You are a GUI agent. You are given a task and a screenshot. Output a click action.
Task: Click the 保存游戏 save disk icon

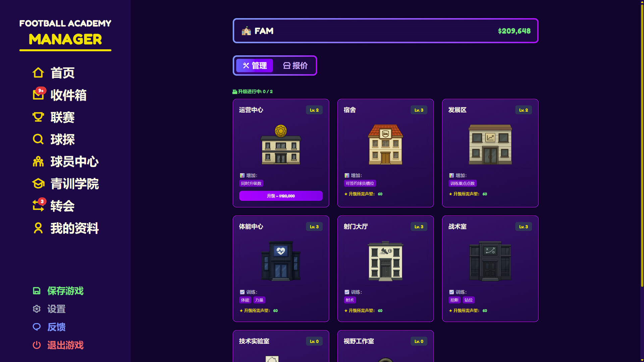[x=37, y=291]
